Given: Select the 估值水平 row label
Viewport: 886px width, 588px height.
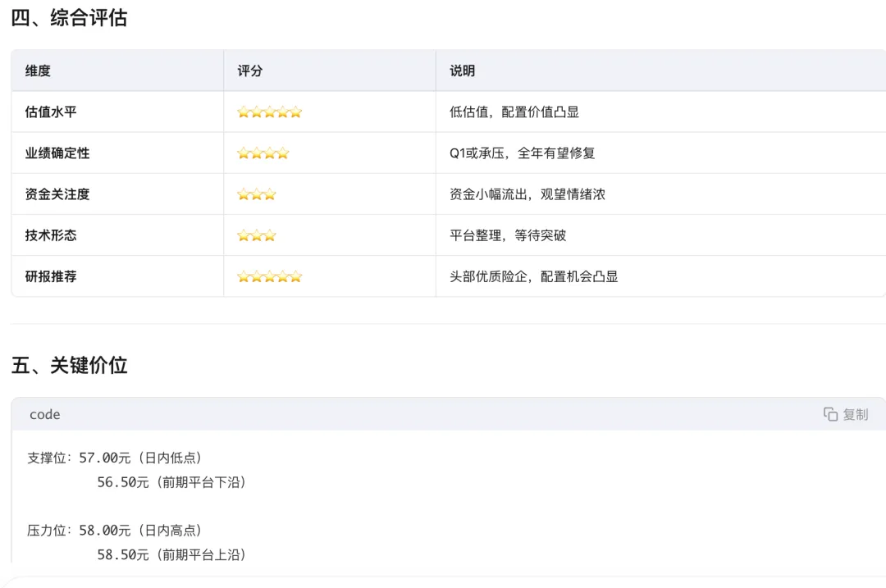Looking at the screenshot, I should point(51,112).
